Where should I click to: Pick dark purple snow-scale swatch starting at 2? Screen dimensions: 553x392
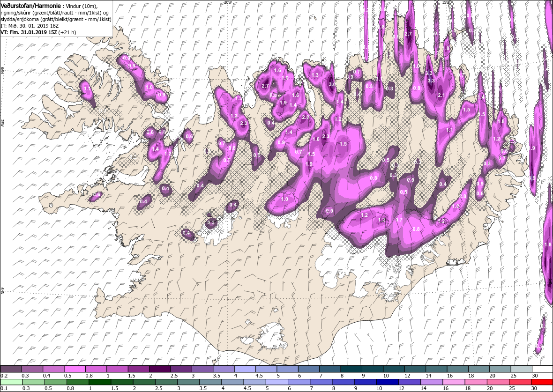[x=160, y=369]
